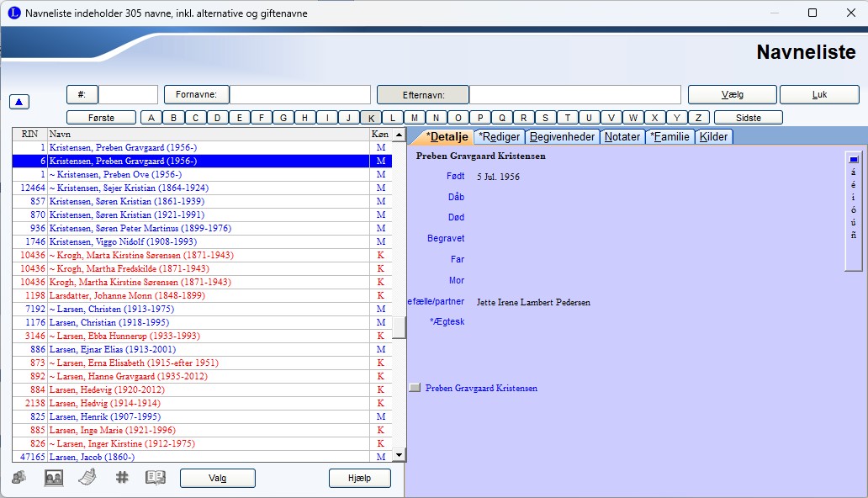Click the paper scroll icon
Screen dimensions: 868x498
87,478
